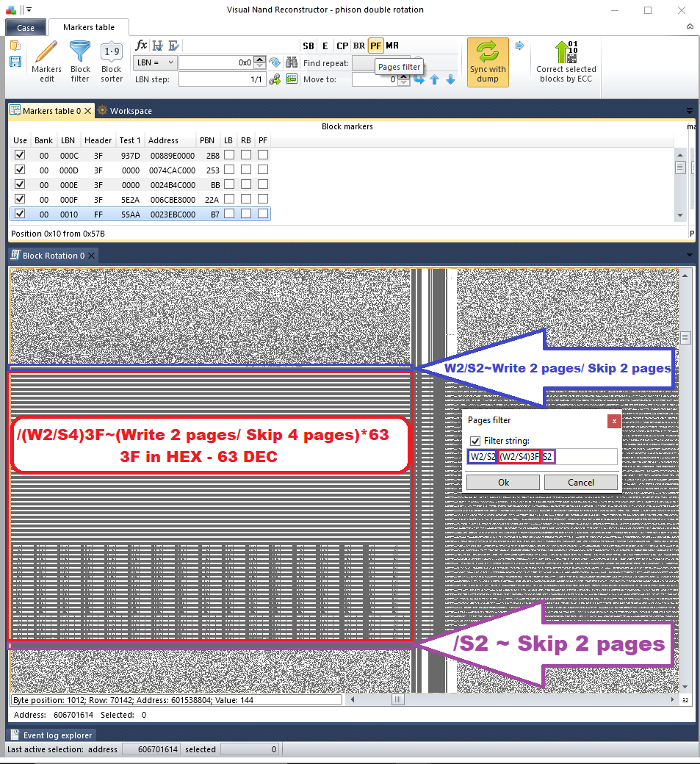Screen dimensions: 700x764
Task: Click the fx formula icon
Action: click(x=142, y=46)
